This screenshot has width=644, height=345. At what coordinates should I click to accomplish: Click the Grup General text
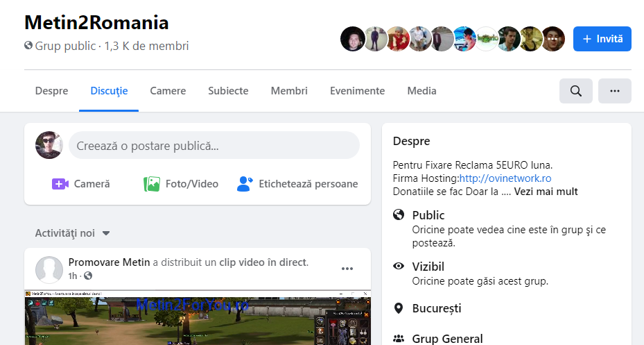tap(448, 339)
